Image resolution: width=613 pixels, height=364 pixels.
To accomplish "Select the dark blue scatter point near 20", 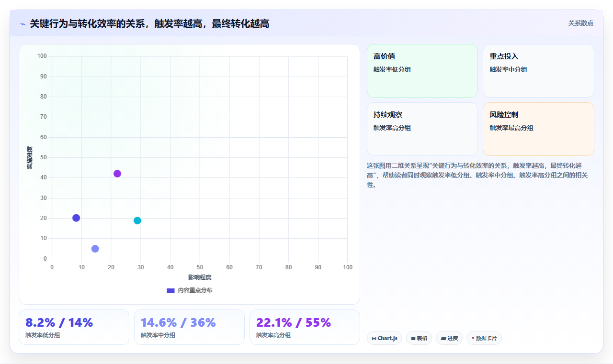I will coord(76,218).
